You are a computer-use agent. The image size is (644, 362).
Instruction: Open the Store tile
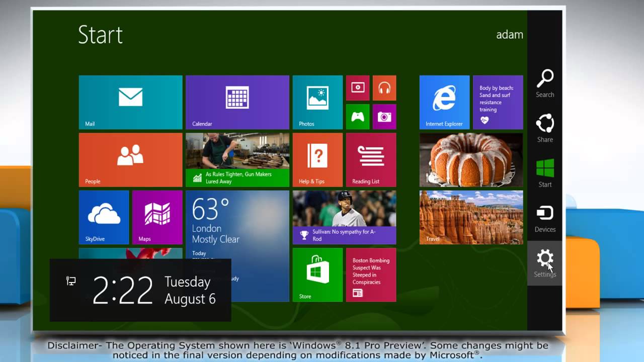(317, 275)
